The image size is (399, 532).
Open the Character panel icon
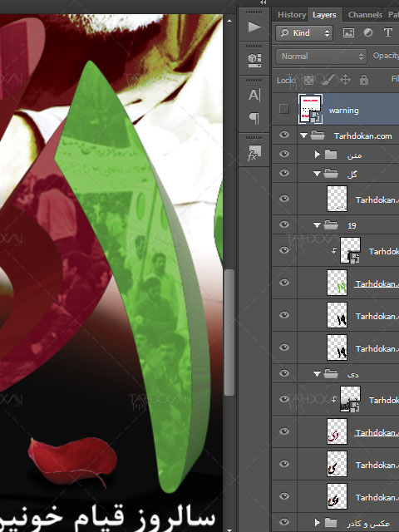[254, 95]
